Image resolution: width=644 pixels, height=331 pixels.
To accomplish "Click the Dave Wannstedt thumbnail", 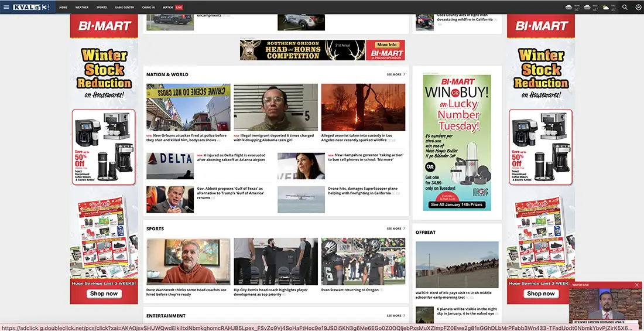I will (x=189, y=261).
